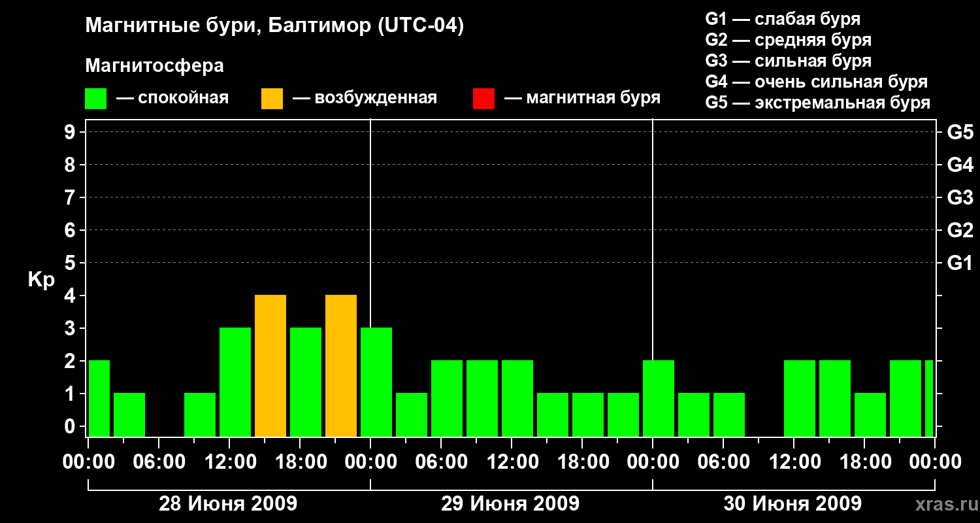Click the '— магнитная буря' legend label
This screenshot has height=523, width=980.
click(x=583, y=98)
